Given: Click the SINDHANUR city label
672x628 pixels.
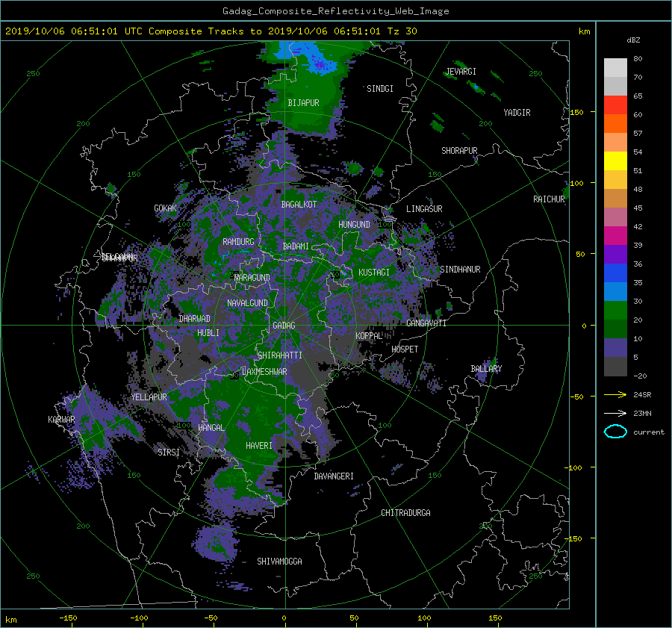Looking at the screenshot, I should click(x=460, y=270).
